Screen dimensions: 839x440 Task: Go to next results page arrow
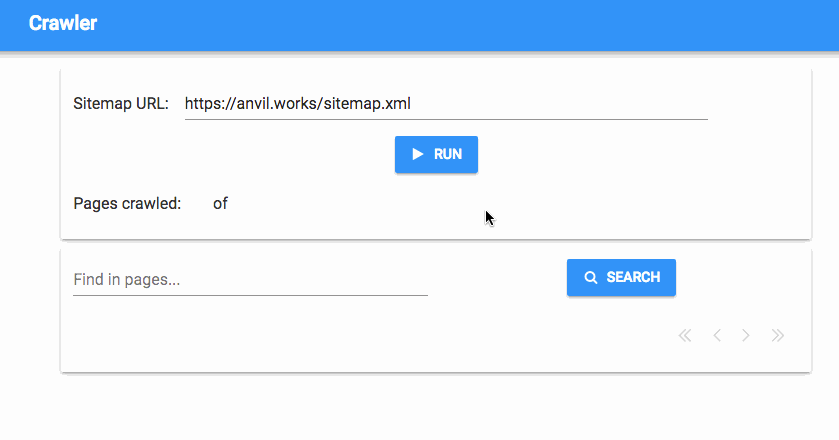coord(745,336)
